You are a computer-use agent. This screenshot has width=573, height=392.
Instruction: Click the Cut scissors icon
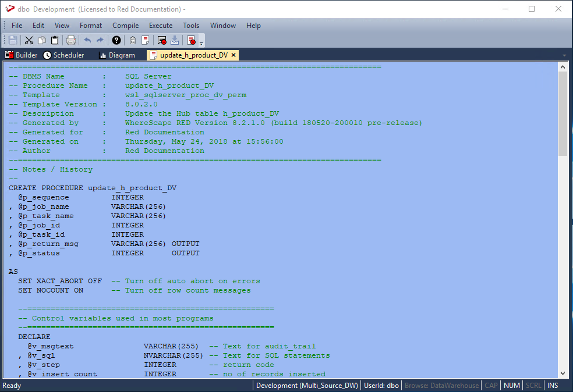coord(29,40)
